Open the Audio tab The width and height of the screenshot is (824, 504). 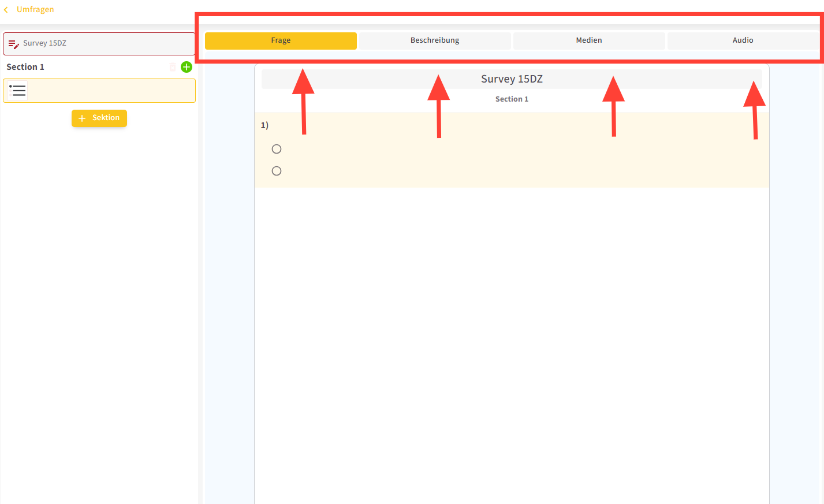click(743, 40)
